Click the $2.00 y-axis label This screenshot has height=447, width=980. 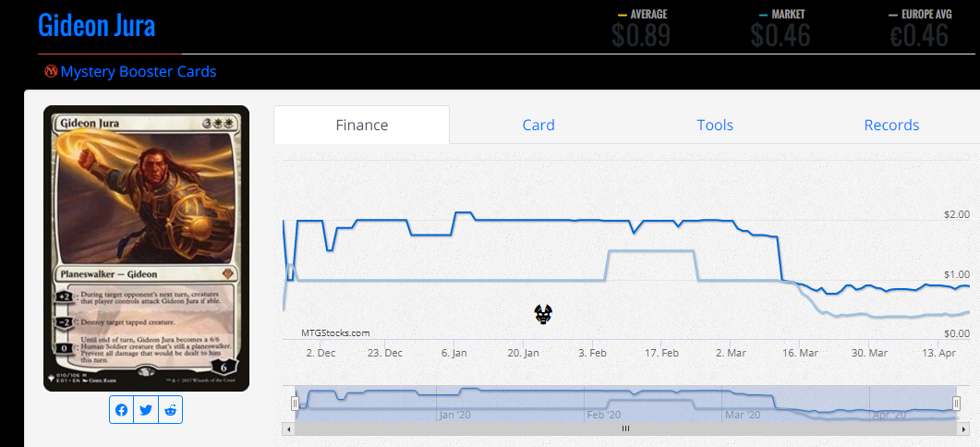(x=957, y=214)
